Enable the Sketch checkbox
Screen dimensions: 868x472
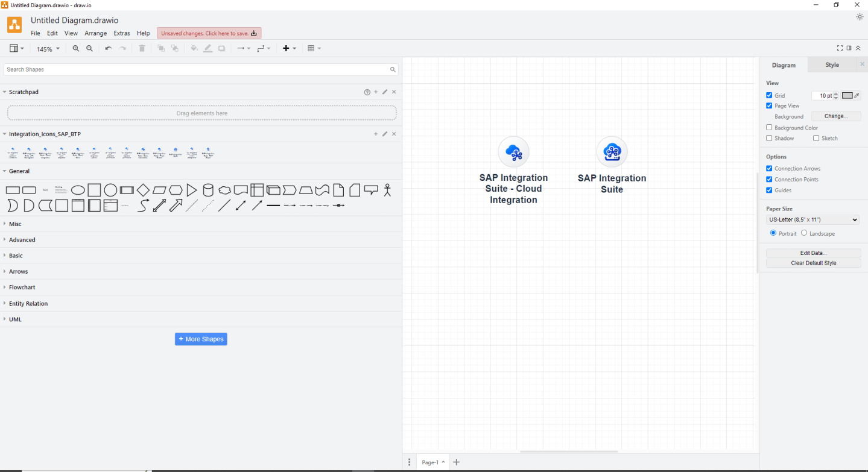coord(816,138)
